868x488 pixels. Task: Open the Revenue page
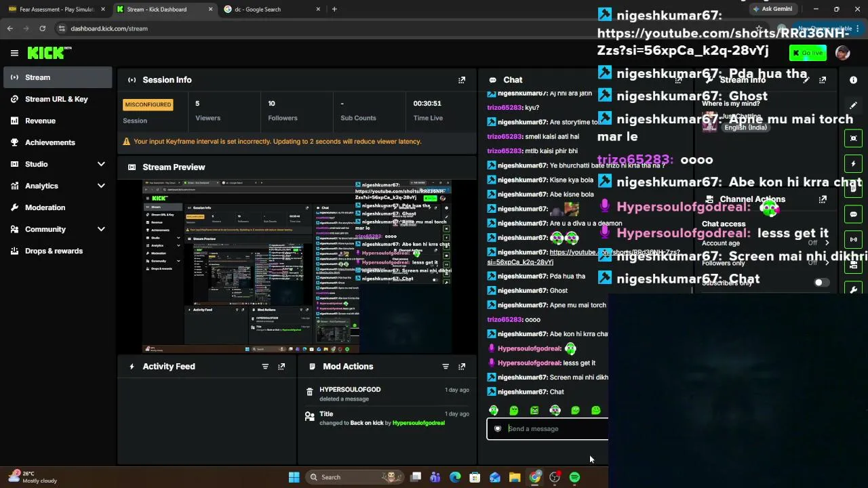coord(58,121)
